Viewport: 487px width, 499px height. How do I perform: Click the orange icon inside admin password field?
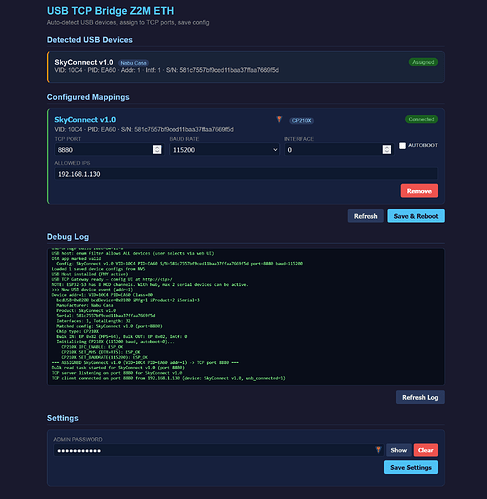tap(378, 450)
